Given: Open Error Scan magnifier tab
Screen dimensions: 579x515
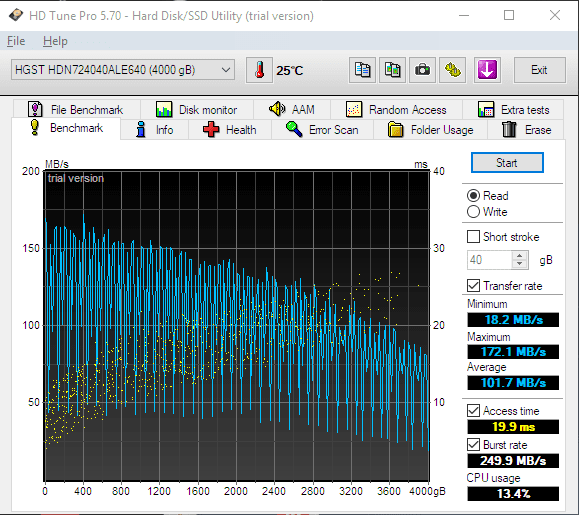Looking at the screenshot, I should [322, 130].
